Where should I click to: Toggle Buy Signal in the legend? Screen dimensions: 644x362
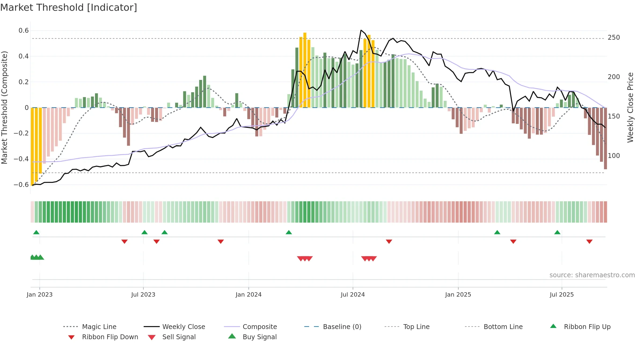point(252,337)
